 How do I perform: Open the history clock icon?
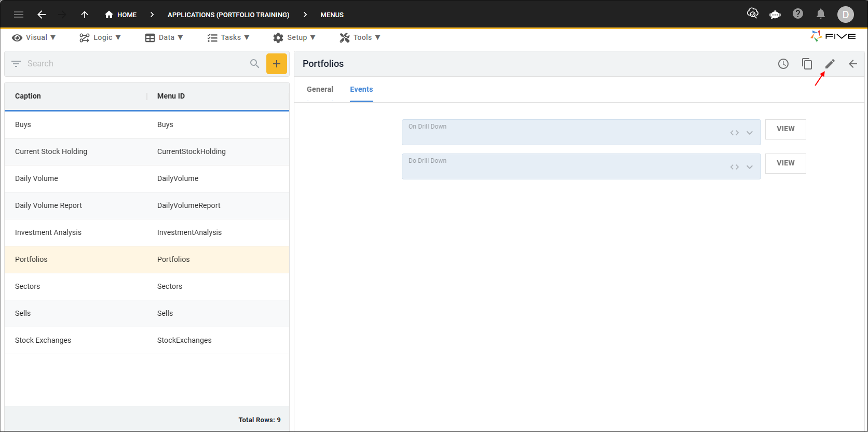(x=783, y=64)
